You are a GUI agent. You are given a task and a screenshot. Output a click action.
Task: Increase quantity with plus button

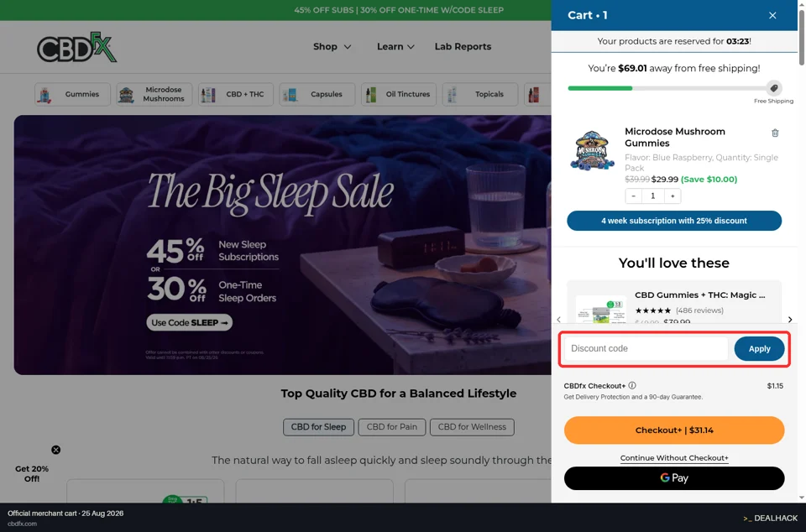coord(673,196)
